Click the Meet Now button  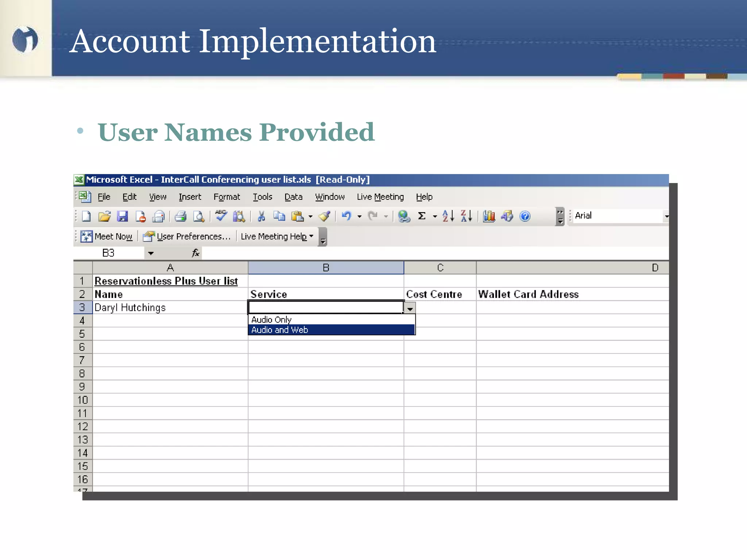coord(107,236)
